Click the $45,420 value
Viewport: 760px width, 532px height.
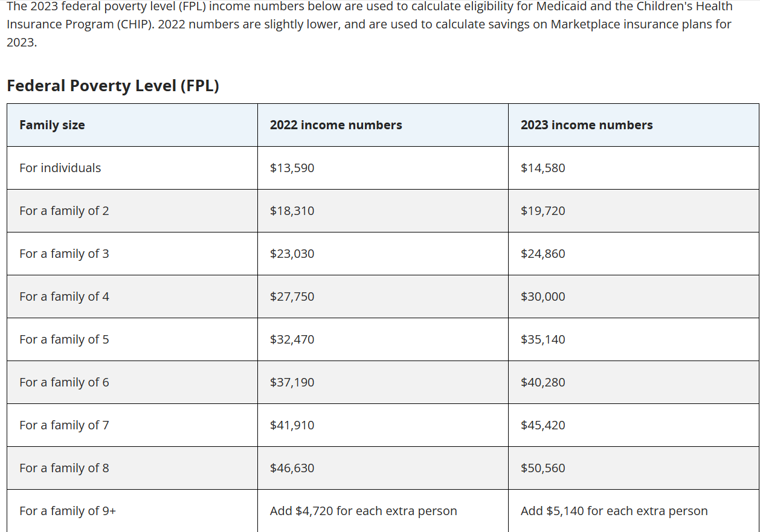click(543, 425)
